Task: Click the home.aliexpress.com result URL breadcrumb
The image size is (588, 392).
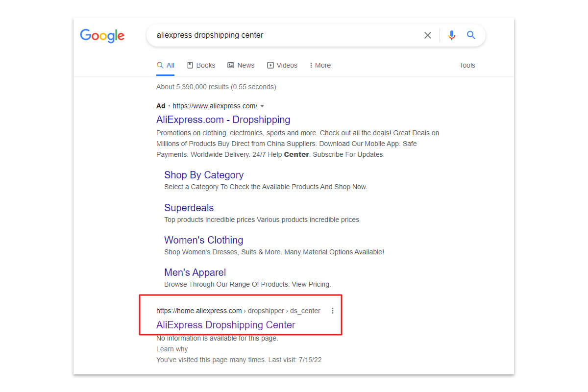Action: [238, 311]
